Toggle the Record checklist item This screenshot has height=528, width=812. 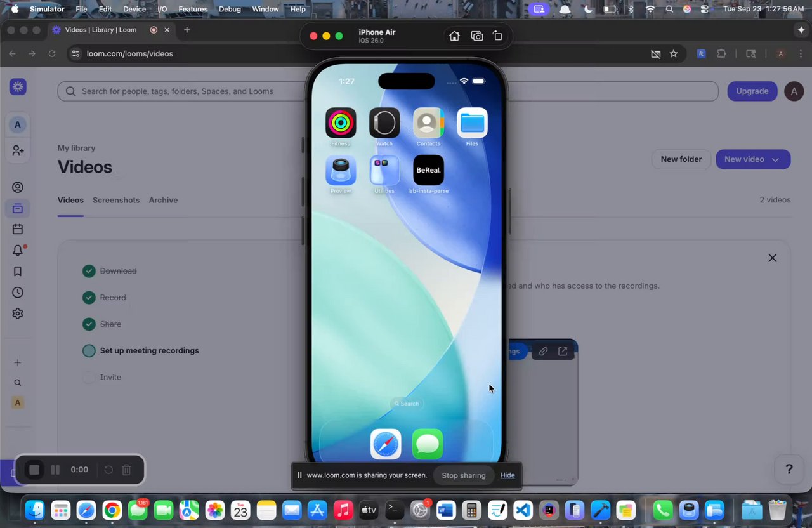[89, 298]
